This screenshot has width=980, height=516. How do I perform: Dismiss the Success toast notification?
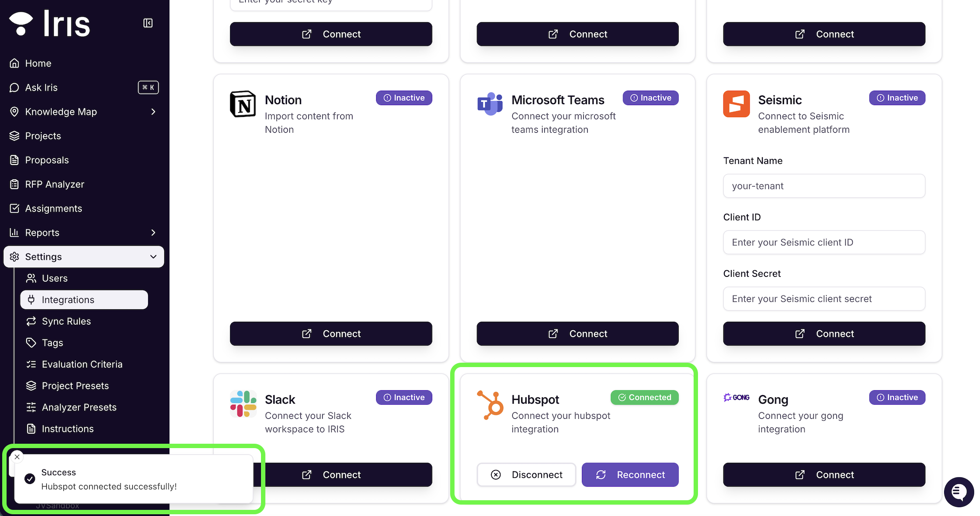click(17, 457)
